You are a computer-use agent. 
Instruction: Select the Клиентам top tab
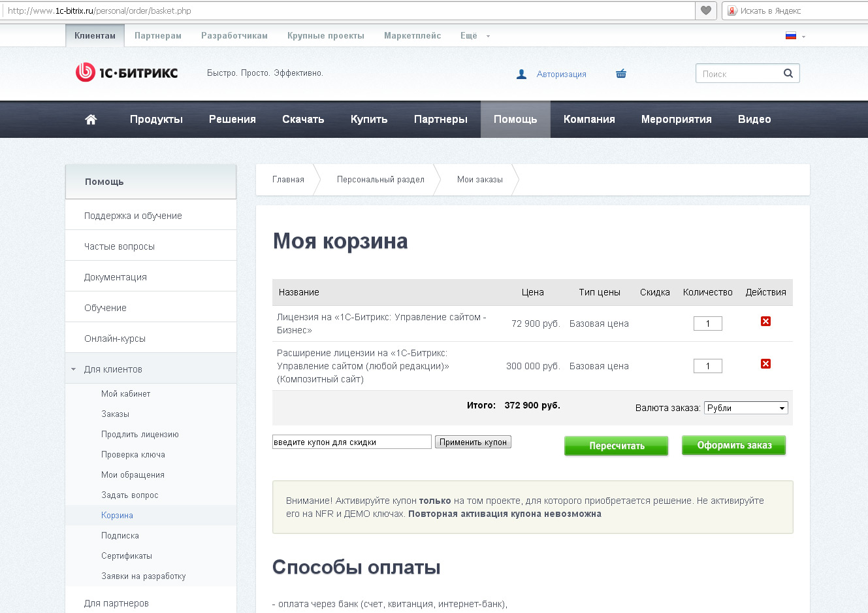[x=95, y=35]
